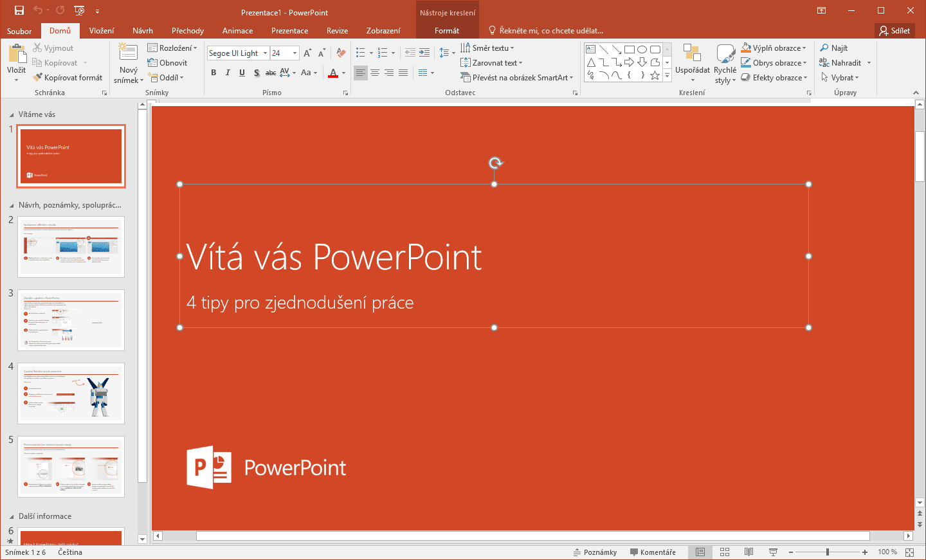Click Vyjmout scissors icon
The image size is (926, 560).
38,48
